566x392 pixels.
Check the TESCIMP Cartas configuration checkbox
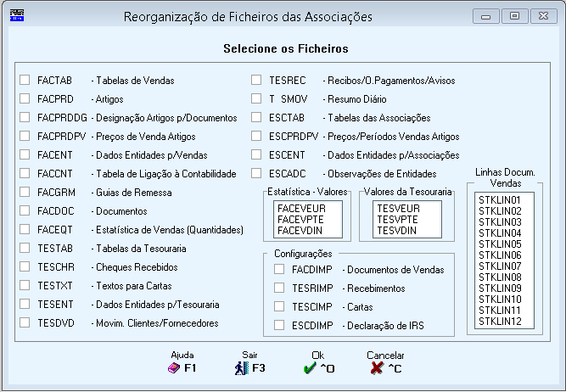(279, 306)
